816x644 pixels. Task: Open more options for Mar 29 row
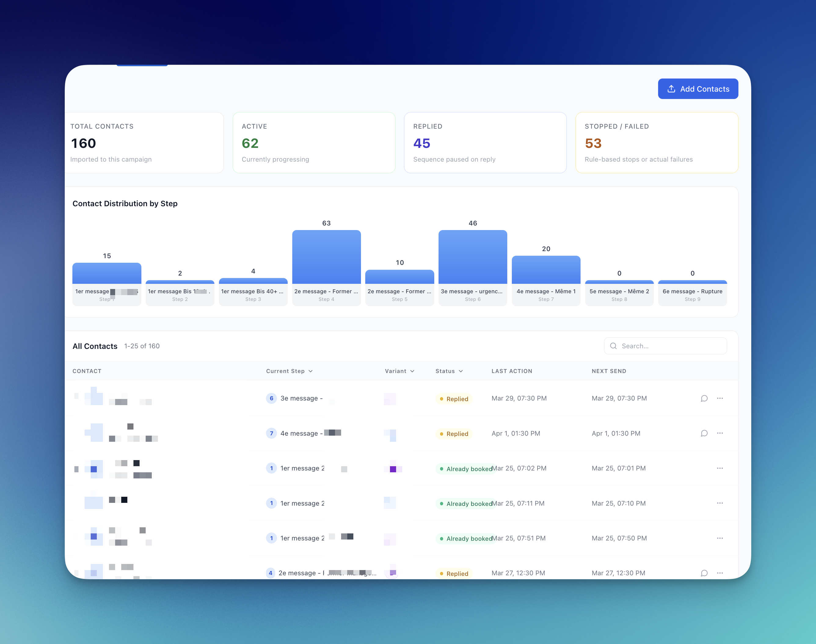(x=719, y=399)
